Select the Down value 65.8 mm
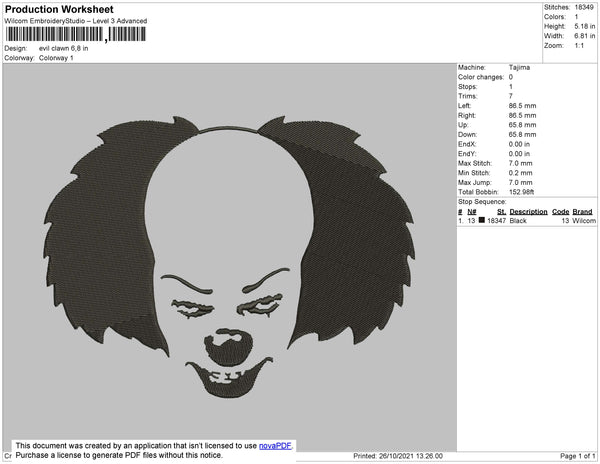 [522, 134]
